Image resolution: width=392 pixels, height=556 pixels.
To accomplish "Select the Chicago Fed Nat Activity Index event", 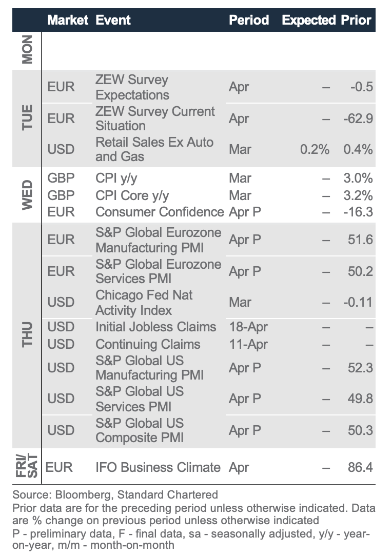I will [x=144, y=302].
